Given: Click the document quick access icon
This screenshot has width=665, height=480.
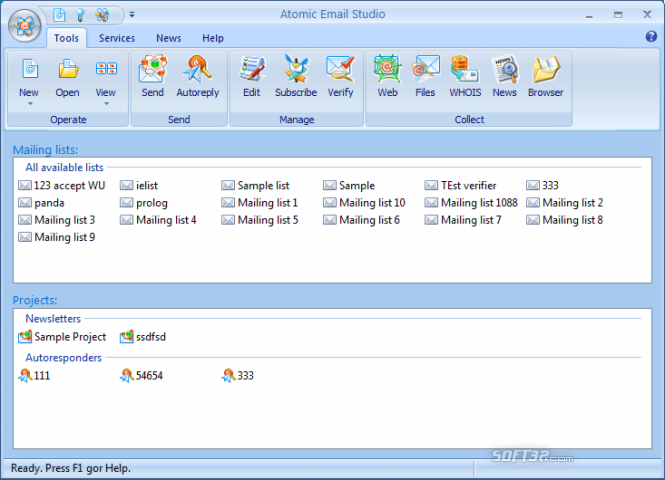Looking at the screenshot, I should point(59,15).
